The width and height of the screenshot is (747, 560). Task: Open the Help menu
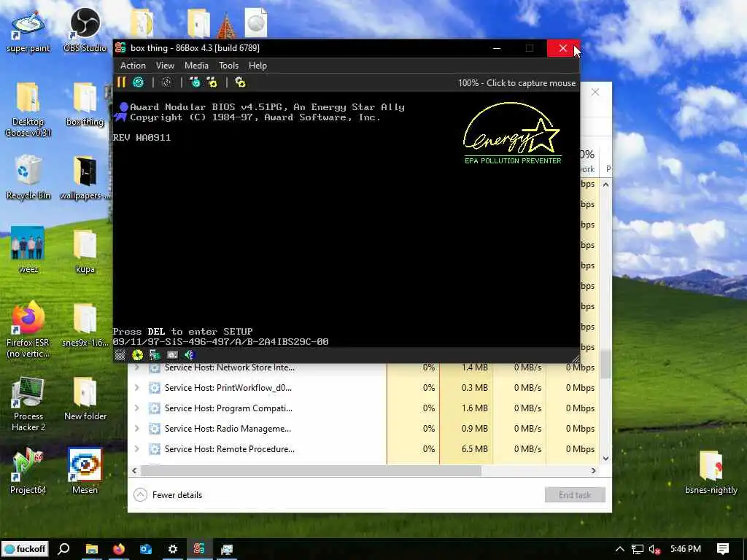258,66
